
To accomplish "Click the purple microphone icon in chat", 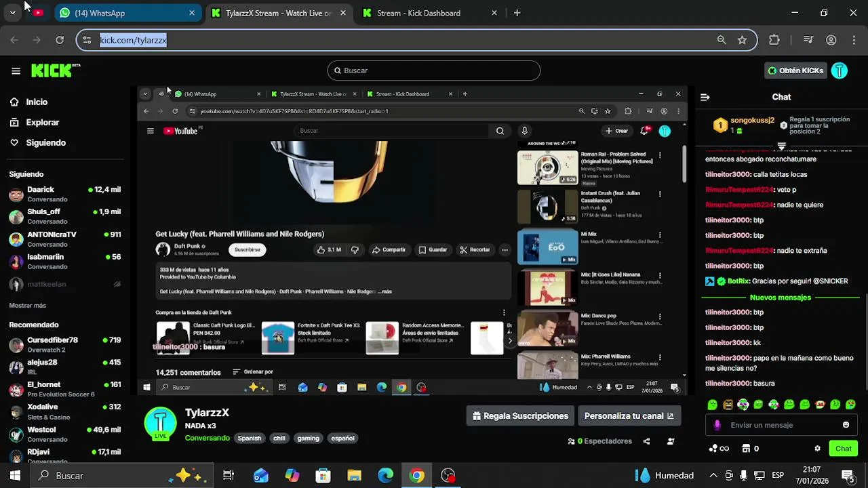I will point(717,425).
